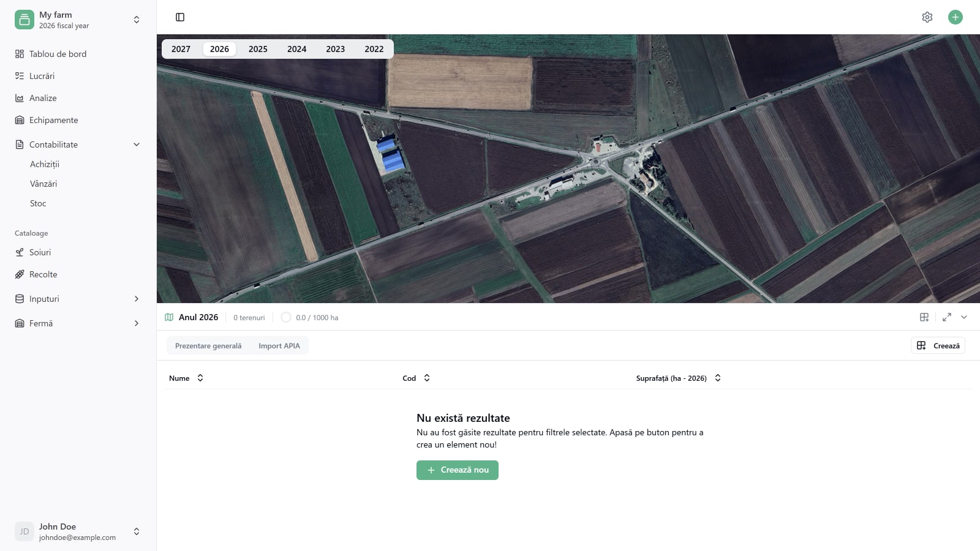Screen dimensions: 980x551
Task: Click the JD user avatar
Action: 24,531
